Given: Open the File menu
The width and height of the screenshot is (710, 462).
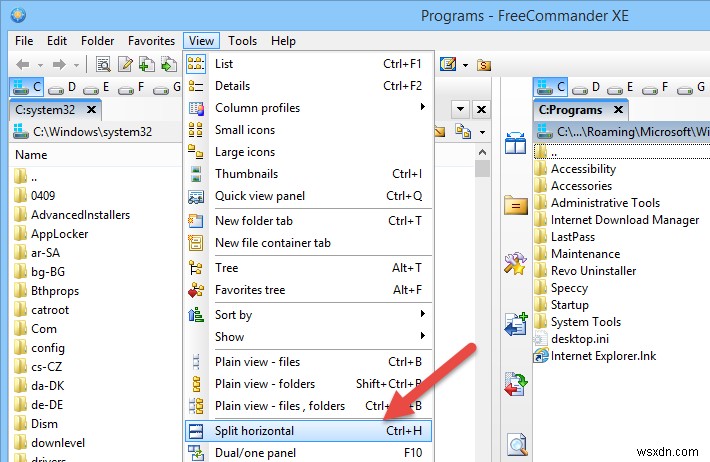Looking at the screenshot, I should coord(24,41).
